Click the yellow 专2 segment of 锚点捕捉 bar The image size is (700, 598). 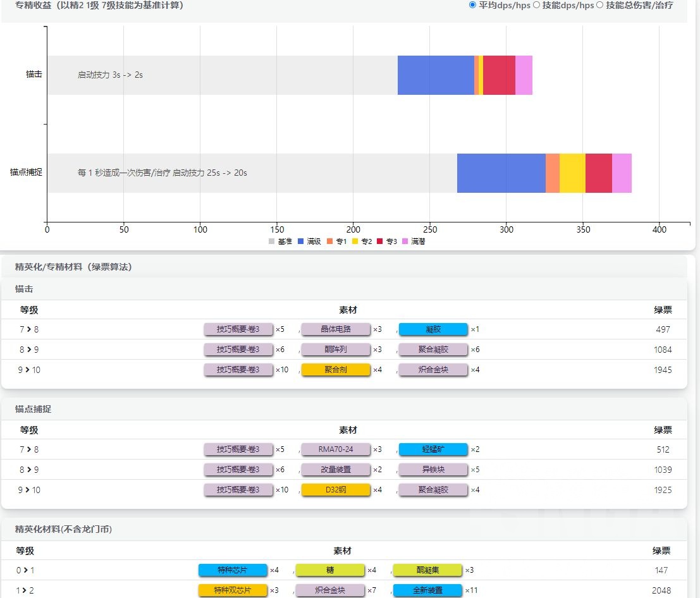click(x=572, y=173)
